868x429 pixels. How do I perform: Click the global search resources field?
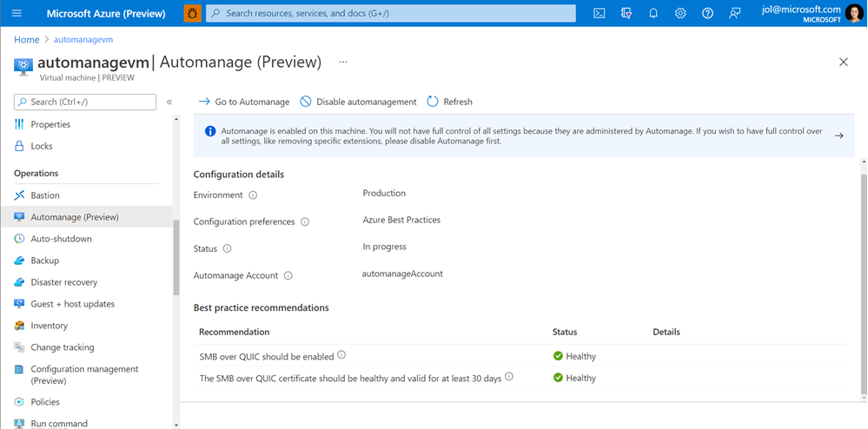[x=391, y=13]
